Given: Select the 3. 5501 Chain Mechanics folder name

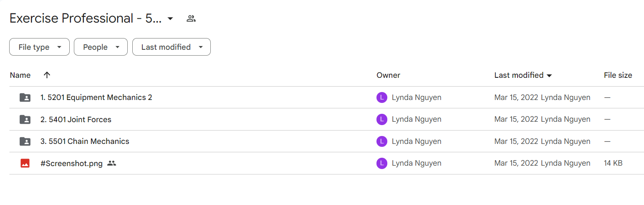Looking at the screenshot, I should coord(85,141).
